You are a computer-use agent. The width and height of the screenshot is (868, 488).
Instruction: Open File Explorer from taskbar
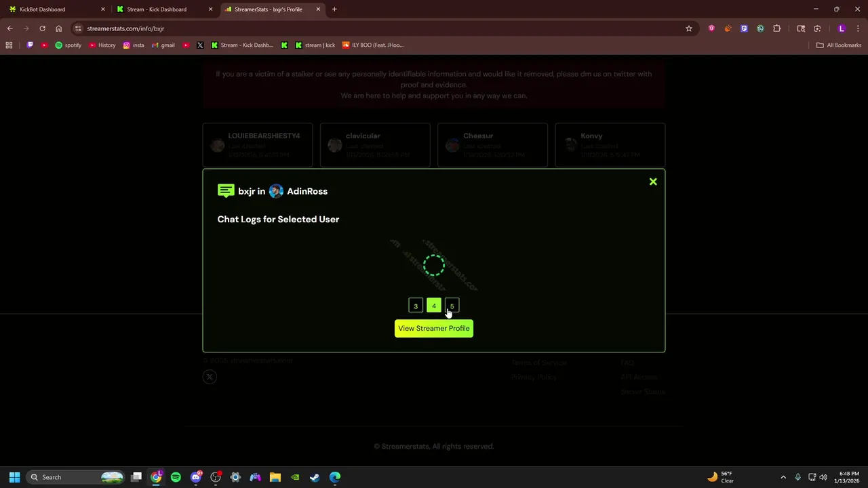[275, 477]
